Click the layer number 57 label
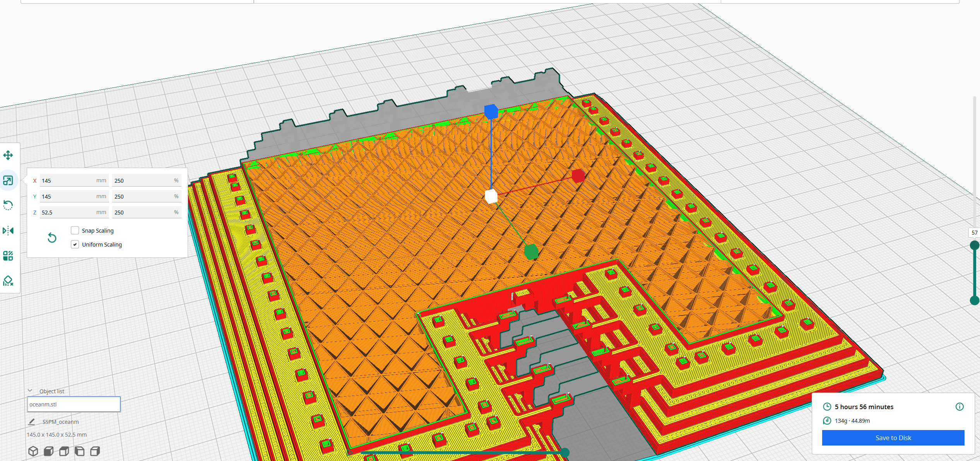This screenshot has height=461, width=980. 974,232
